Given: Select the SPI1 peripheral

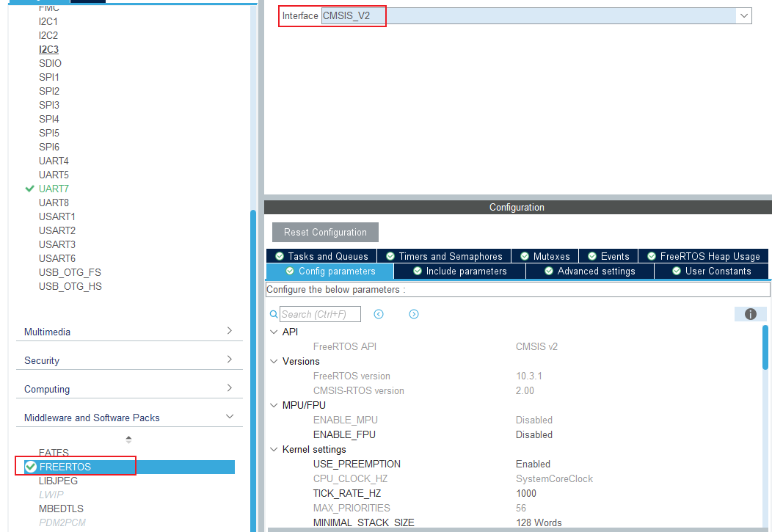Looking at the screenshot, I should [49, 77].
